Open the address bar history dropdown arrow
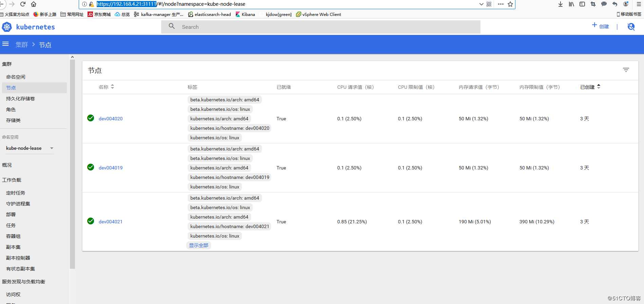Viewport: 644px width, 304px height. pyautogui.click(x=481, y=4)
